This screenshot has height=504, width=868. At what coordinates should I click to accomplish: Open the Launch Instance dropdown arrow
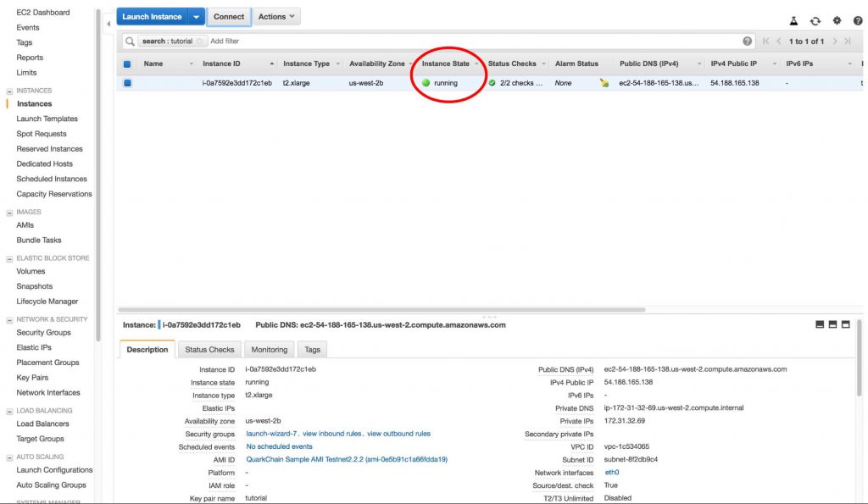[x=196, y=17]
